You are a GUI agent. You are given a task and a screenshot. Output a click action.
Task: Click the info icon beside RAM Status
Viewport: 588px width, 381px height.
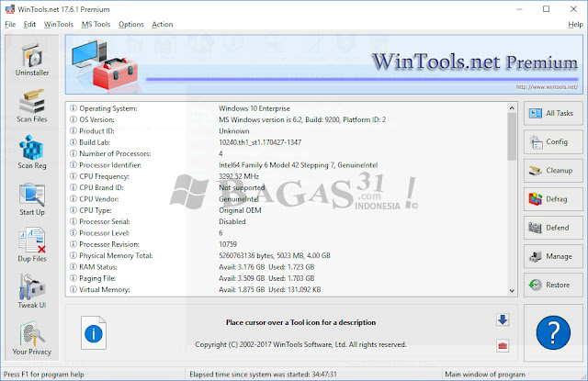point(73,267)
